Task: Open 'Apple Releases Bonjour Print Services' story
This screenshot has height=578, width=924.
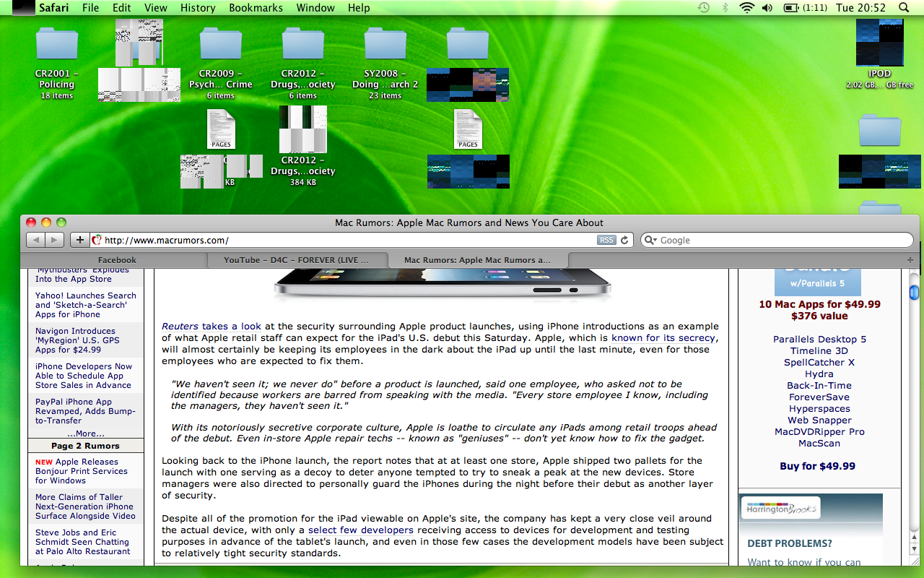Action: pos(82,471)
